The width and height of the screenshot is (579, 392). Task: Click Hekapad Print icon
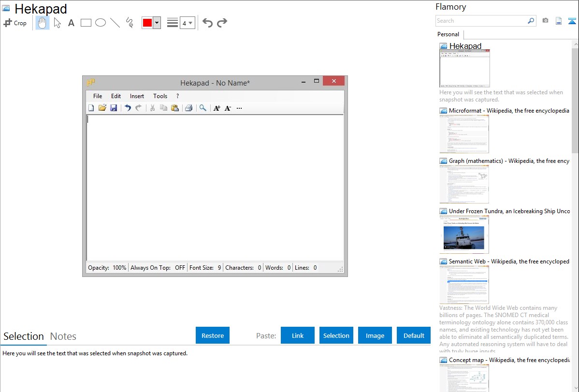[188, 108]
